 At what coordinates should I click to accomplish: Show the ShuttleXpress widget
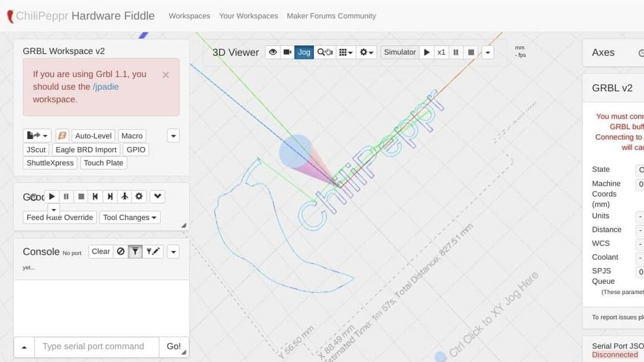coord(50,163)
